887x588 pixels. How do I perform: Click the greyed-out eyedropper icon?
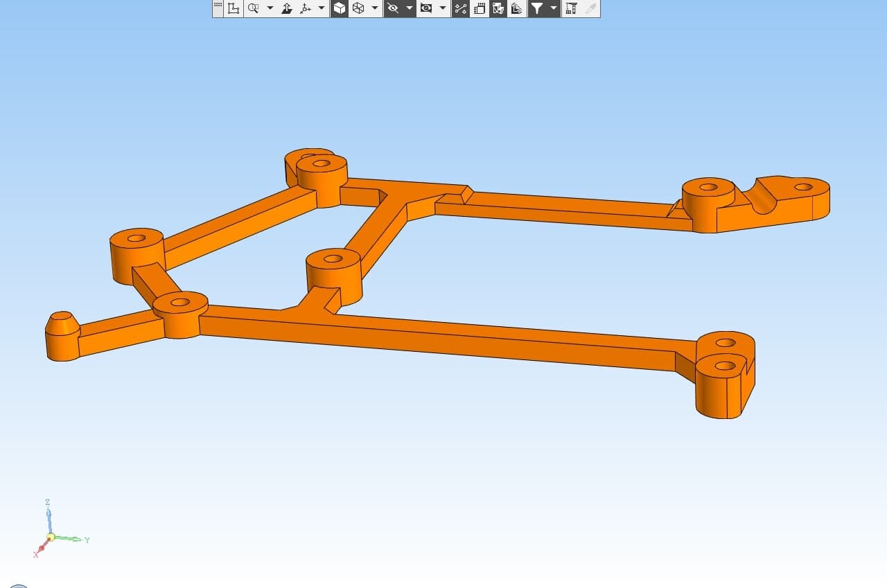point(590,8)
